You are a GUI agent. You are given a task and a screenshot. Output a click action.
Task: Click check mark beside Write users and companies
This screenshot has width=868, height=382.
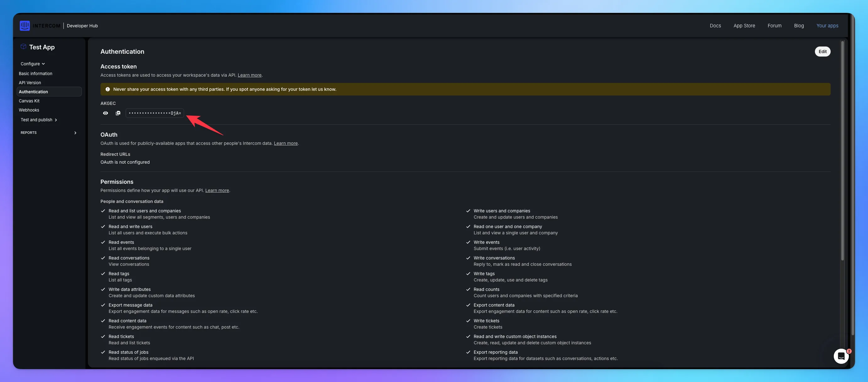(468, 211)
